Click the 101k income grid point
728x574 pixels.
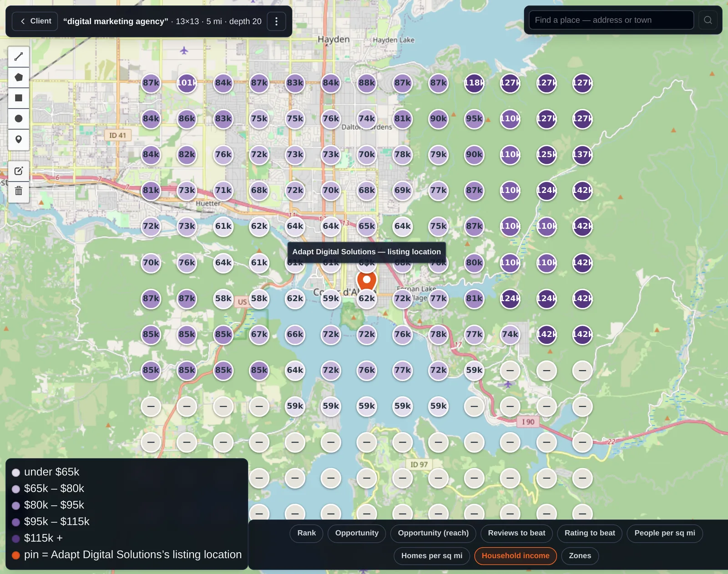click(187, 83)
